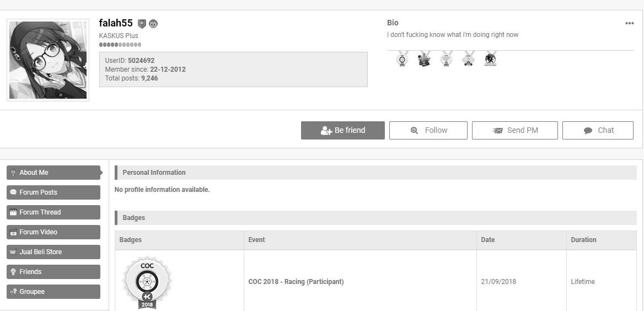Click the reputation dots bar under KASKUS Plus

click(x=120, y=45)
